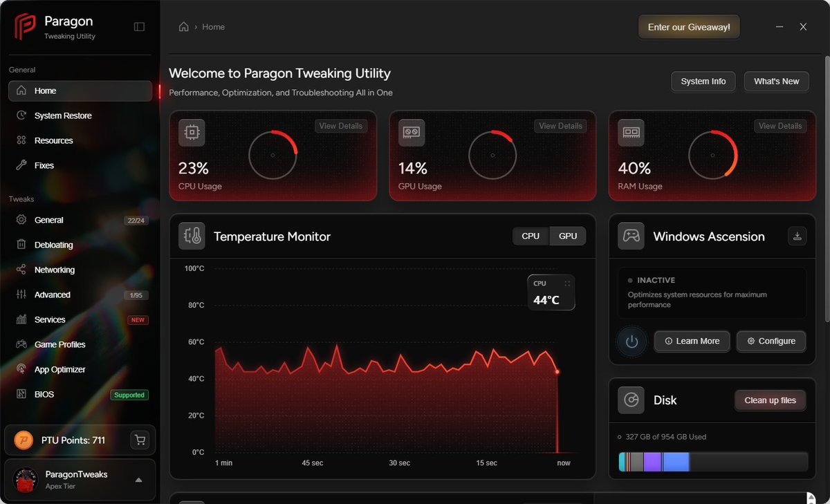
Task: Click the CPU 44°C tooltip drag handle
Action: 567,283
